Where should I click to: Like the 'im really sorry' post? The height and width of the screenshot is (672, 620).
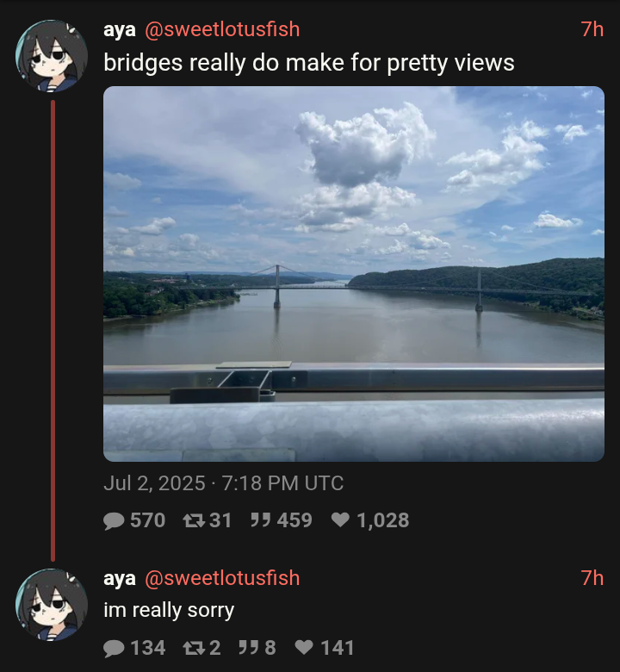304,648
